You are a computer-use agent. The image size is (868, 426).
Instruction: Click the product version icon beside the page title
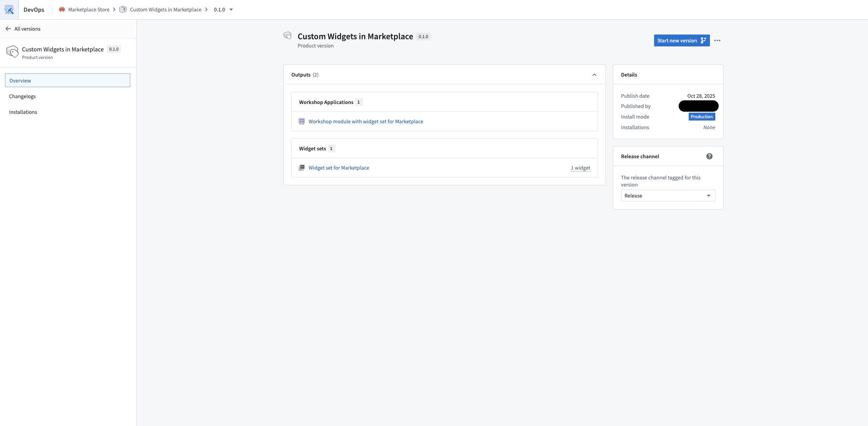288,36
